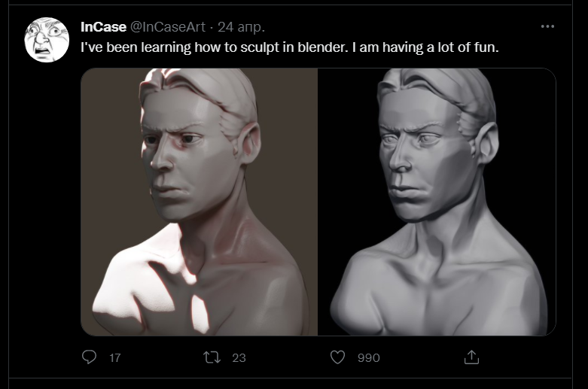The image size is (588, 389).
Task: Open the @InCaseArt handle link
Action: [168, 27]
